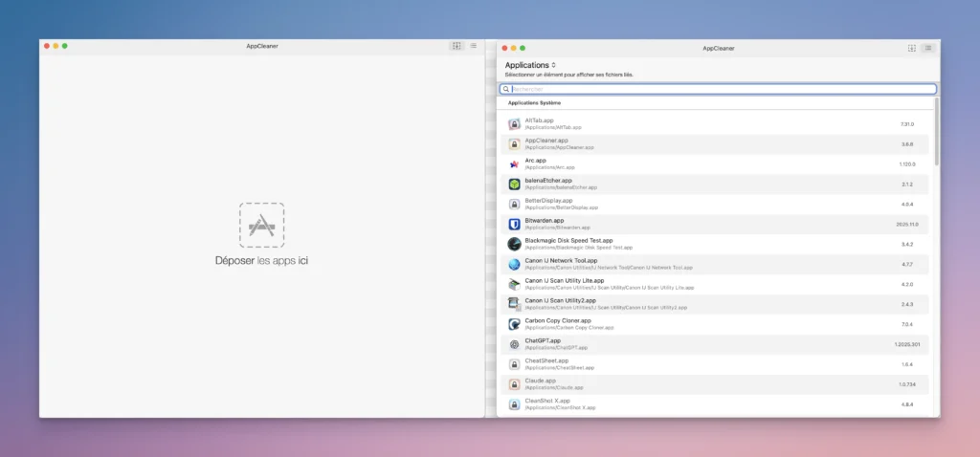Click the application list vertical scrollbar
Viewport: 980px width, 457px height.
point(937,131)
